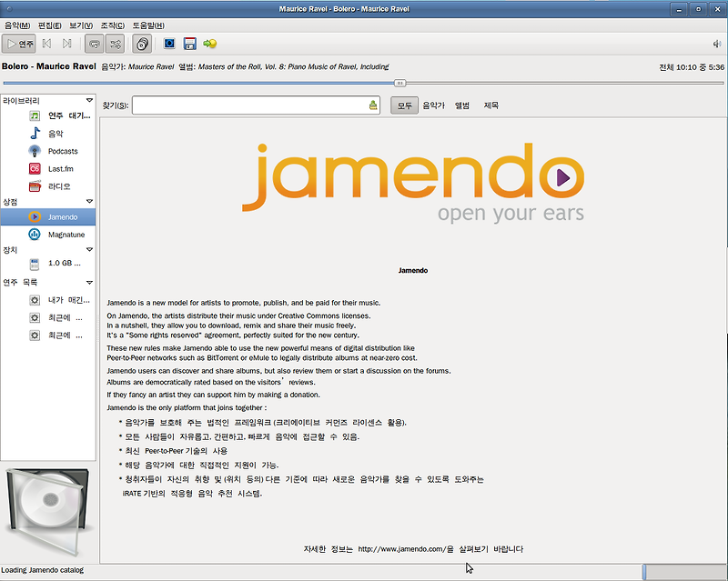This screenshot has width=728, height=581.
Task: Open the 내가 매긴… playlist gear icon
Action: 35,300
